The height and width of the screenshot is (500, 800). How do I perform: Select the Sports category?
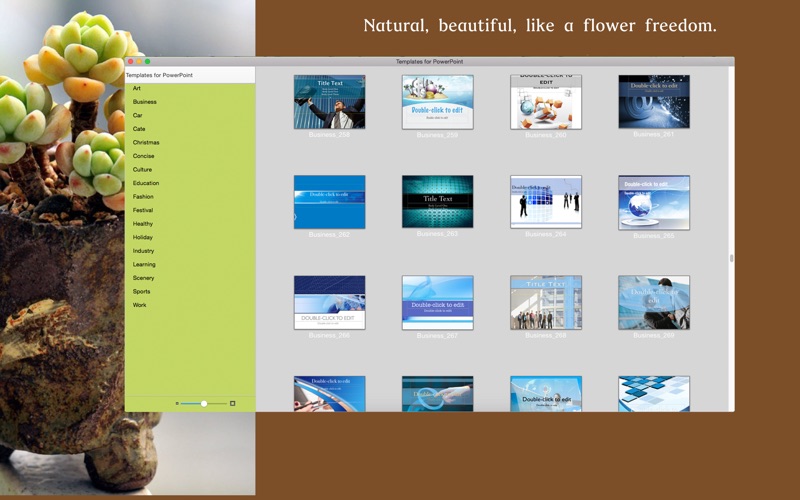pyautogui.click(x=141, y=291)
